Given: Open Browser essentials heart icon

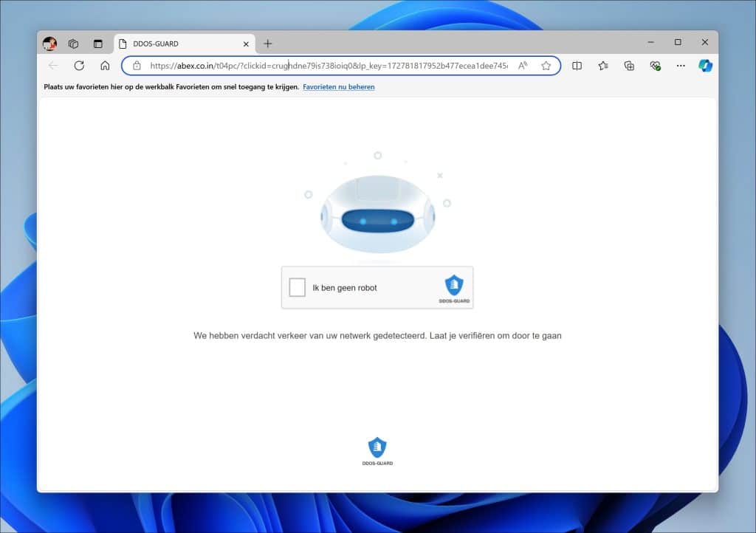Looking at the screenshot, I should click(x=655, y=66).
